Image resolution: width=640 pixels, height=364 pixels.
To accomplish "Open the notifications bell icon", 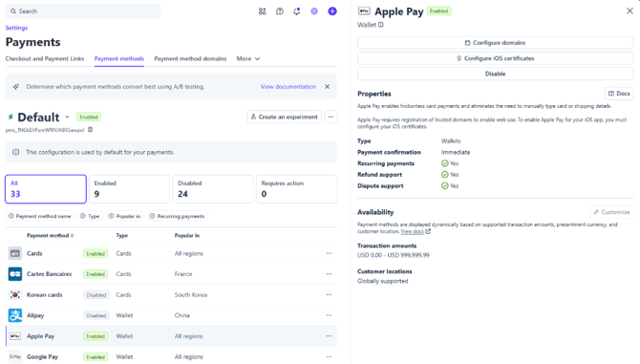I will (x=297, y=11).
